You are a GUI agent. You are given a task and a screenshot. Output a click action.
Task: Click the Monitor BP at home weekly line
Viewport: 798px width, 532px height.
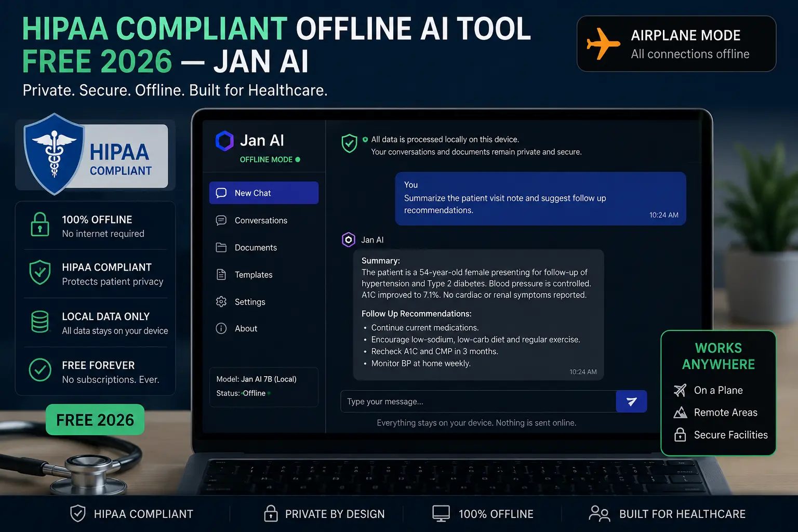421,364
